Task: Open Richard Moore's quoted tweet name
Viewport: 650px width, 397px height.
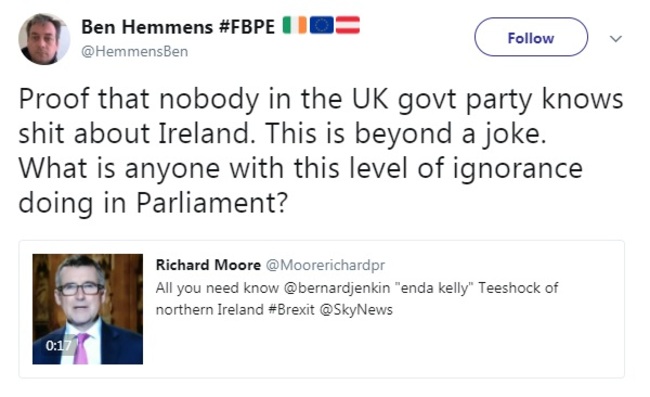Action: (x=208, y=265)
